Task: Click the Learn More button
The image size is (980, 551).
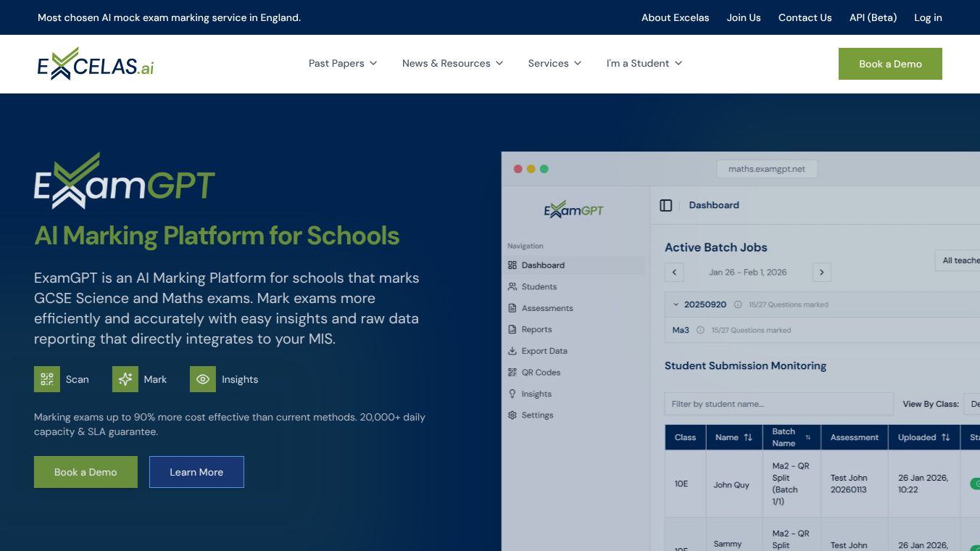Action: click(x=196, y=472)
